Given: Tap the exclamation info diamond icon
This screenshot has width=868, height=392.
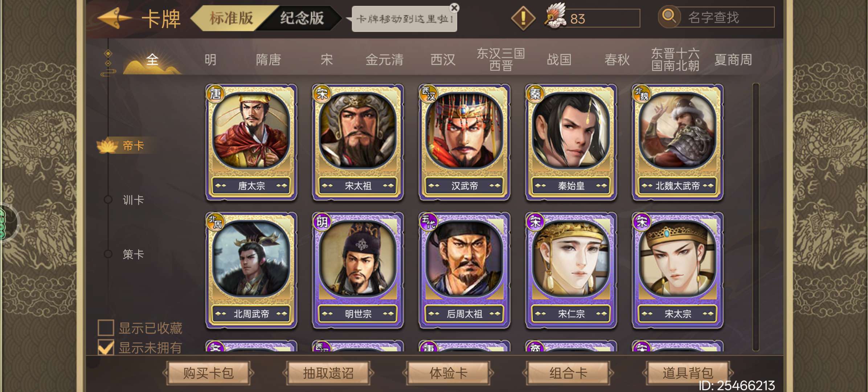Looking at the screenshot, I should click(523, 18).
